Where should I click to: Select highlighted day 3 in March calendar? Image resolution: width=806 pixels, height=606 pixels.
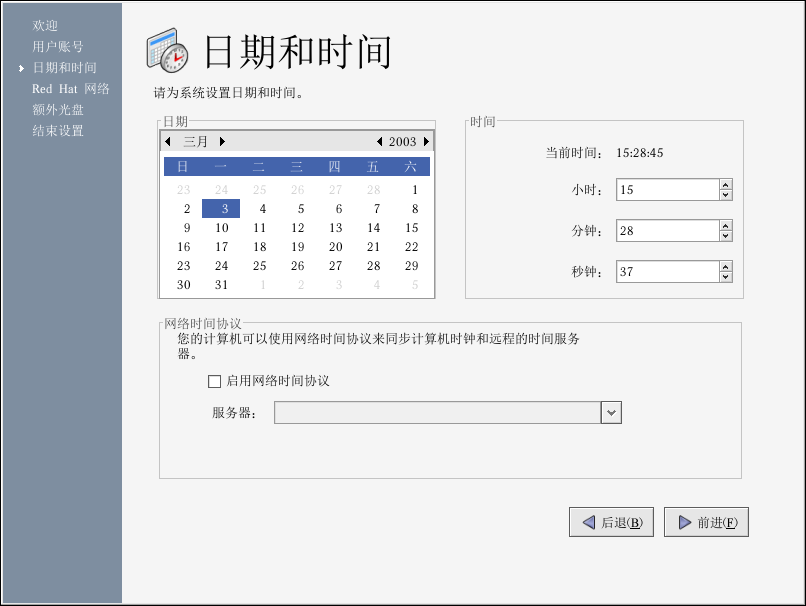[221, 209]
